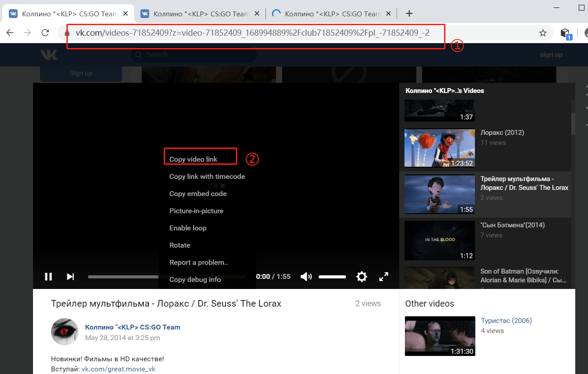
Task: Choose Copy link with timecode
Action: point(207,176)
